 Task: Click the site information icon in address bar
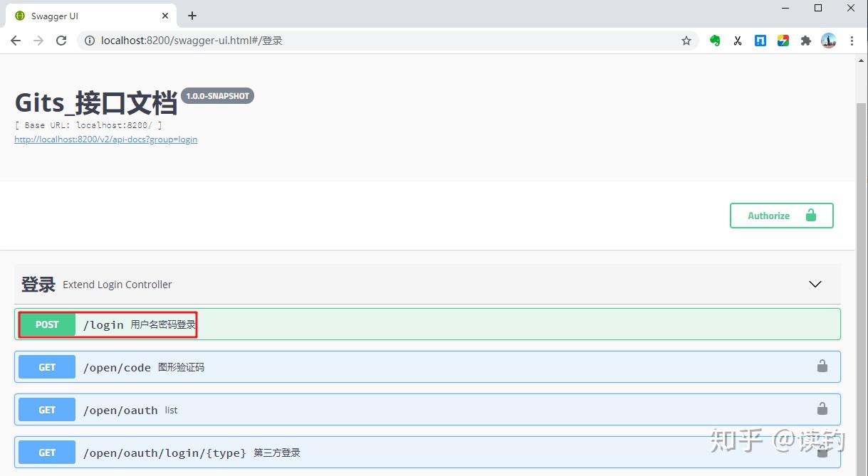88,41
